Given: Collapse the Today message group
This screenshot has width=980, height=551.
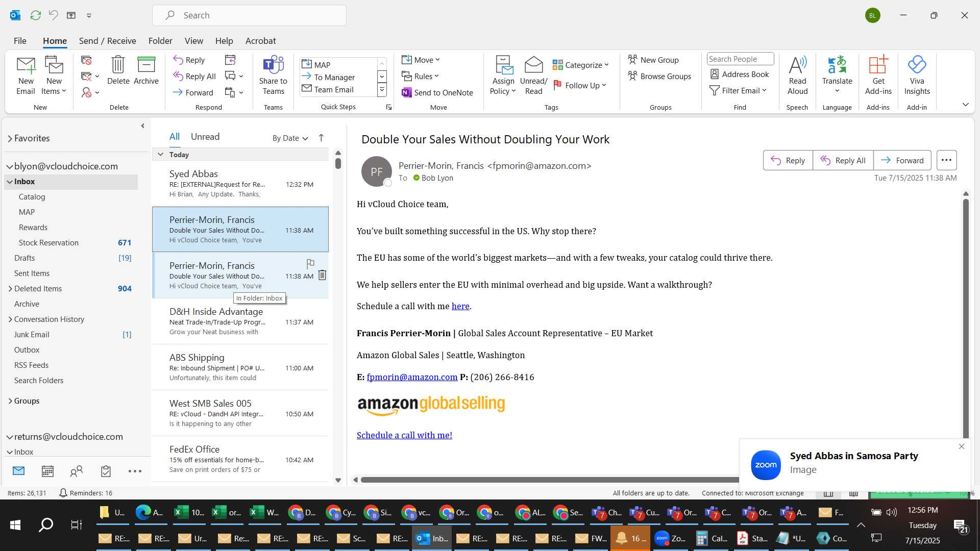Looking at the screenshot, I should [x=160, y=154].
